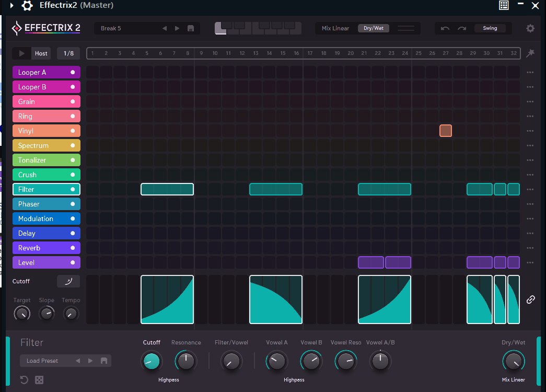Select the Level effect track
546x392 pixels.
[x=47, y=263]
